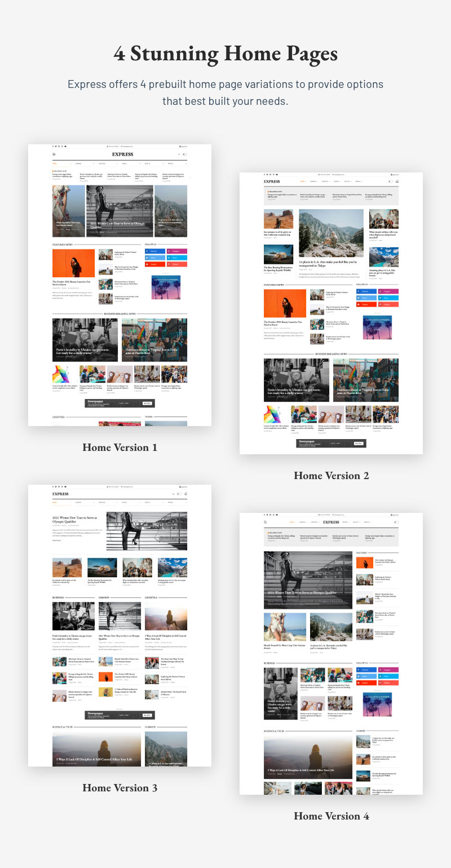The width and height of the screenshot is (451, 868).
Task: Click search icon in Home Version 1 header
Action: tap(179, 154)
